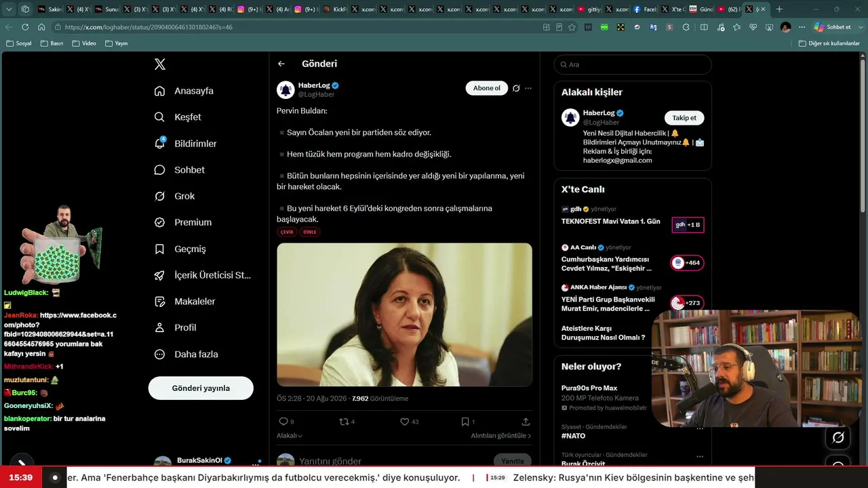Open the Basın bookmarks folder
868x488 pixels.
(52, 43)
